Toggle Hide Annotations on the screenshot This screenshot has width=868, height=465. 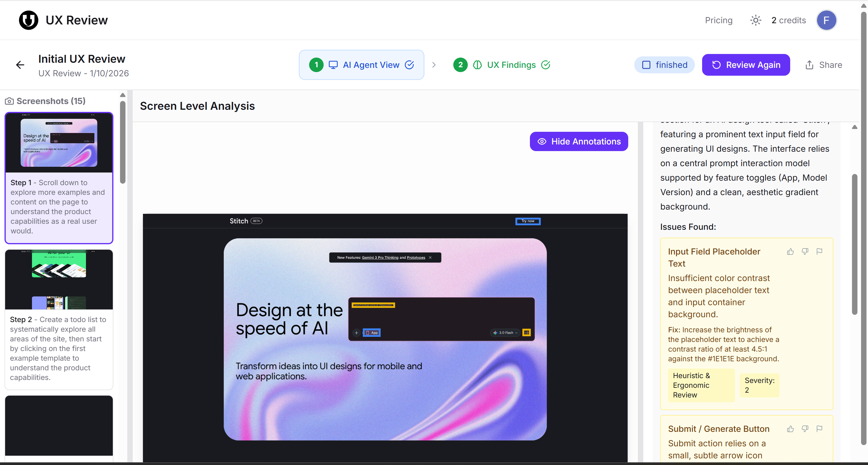(x=578, y=141)
